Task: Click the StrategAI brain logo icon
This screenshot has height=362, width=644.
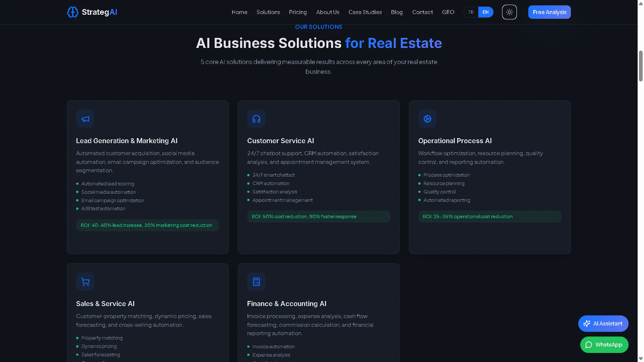Action: point(72,12)
